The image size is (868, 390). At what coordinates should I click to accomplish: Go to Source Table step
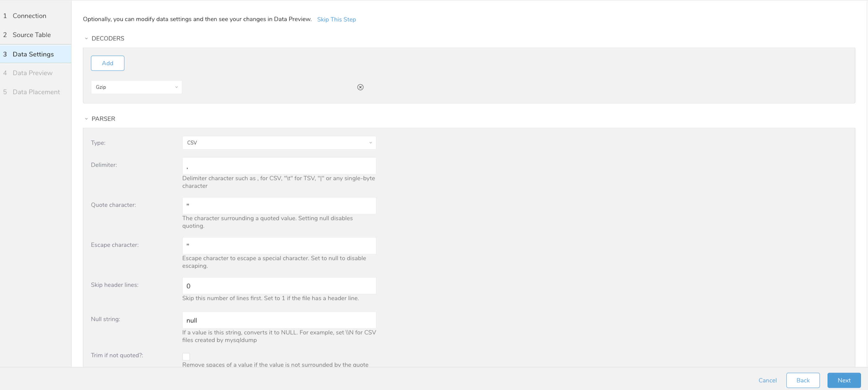coord(32,35)
